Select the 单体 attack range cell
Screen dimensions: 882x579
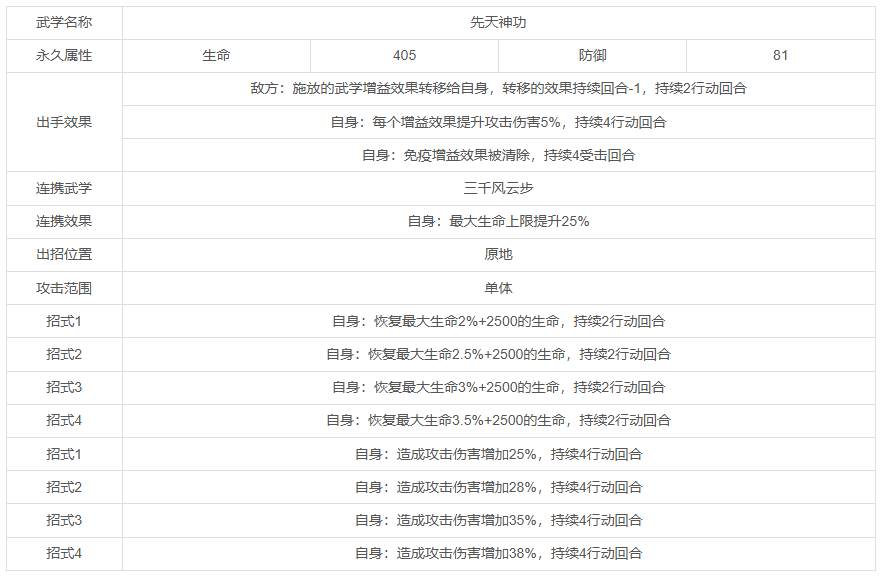coord(498,288)
